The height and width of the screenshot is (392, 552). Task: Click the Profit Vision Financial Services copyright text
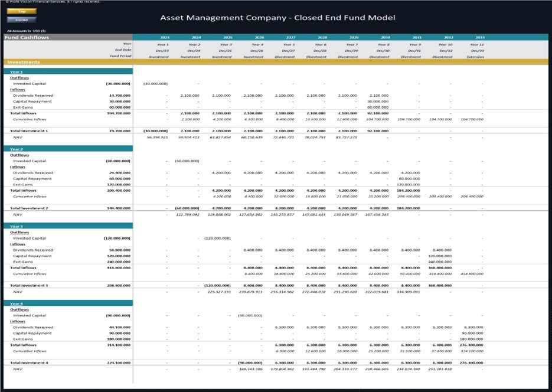[53, 2]
